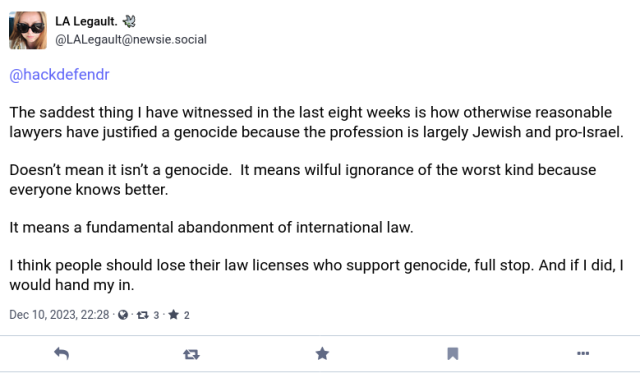
Task: Click the globe public visibility icon
Action: [123, 315]
